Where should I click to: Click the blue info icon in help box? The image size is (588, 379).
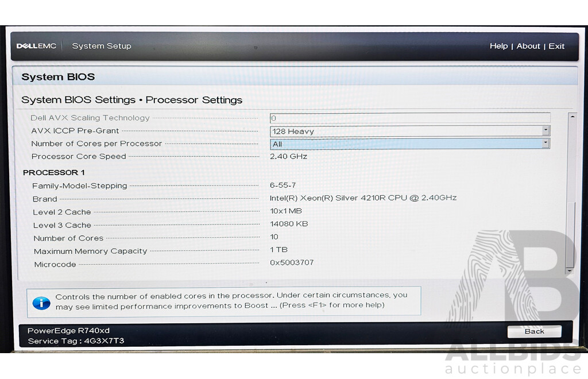[x=41, y=303]
